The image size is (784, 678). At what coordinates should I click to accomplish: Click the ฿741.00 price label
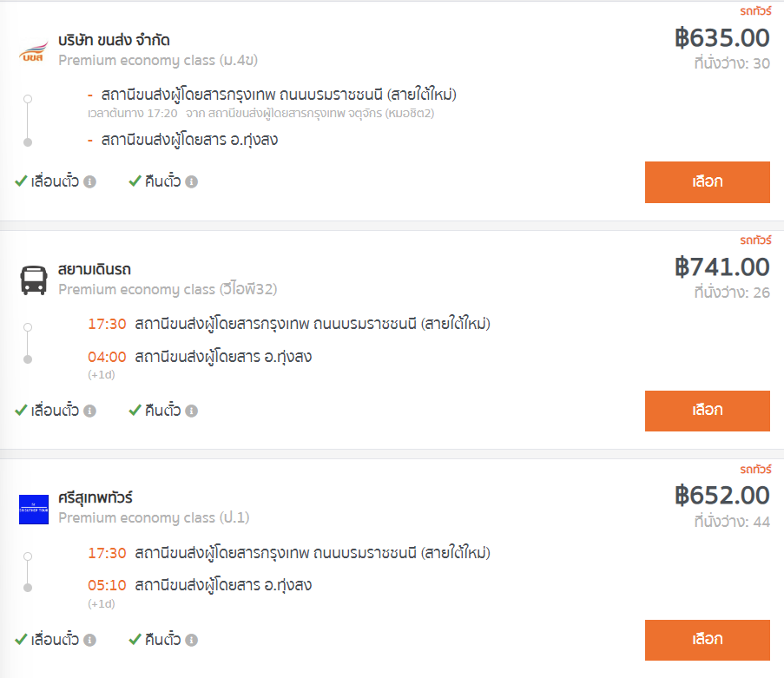pos(722,267)
